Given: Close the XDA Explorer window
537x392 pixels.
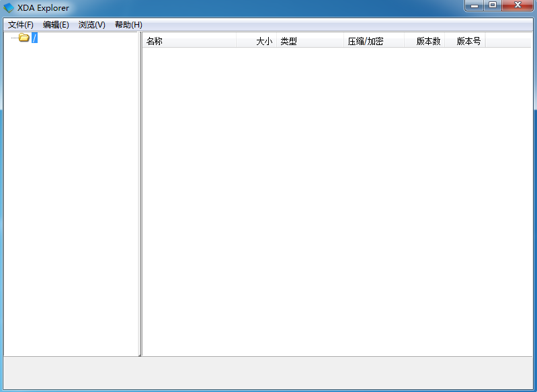Looking at the screenshot, I should (x=517, y=5).
